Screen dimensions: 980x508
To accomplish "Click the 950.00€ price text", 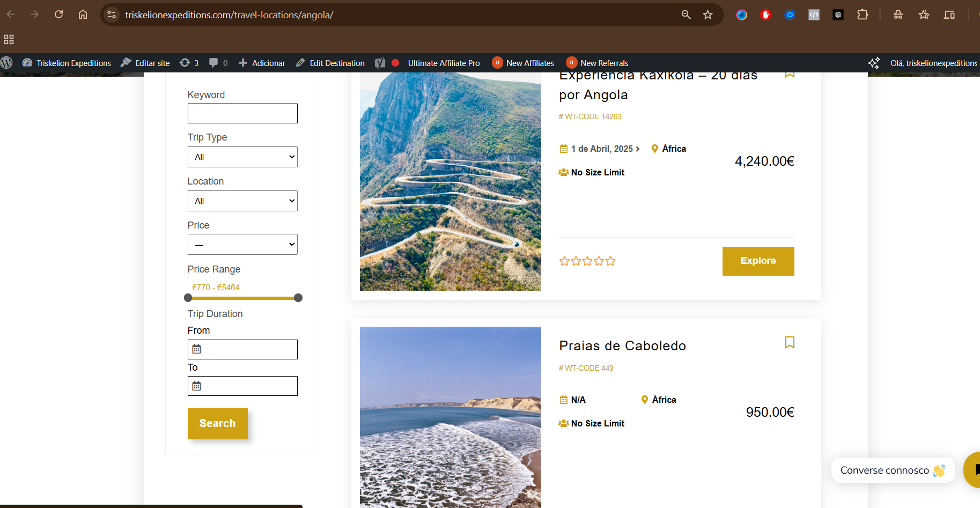I will coord(770,413).
